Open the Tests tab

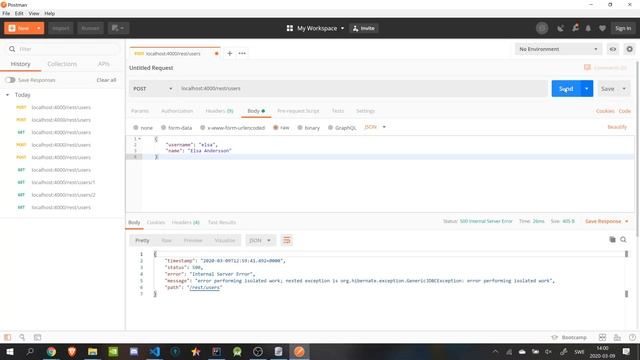[338, 111]
